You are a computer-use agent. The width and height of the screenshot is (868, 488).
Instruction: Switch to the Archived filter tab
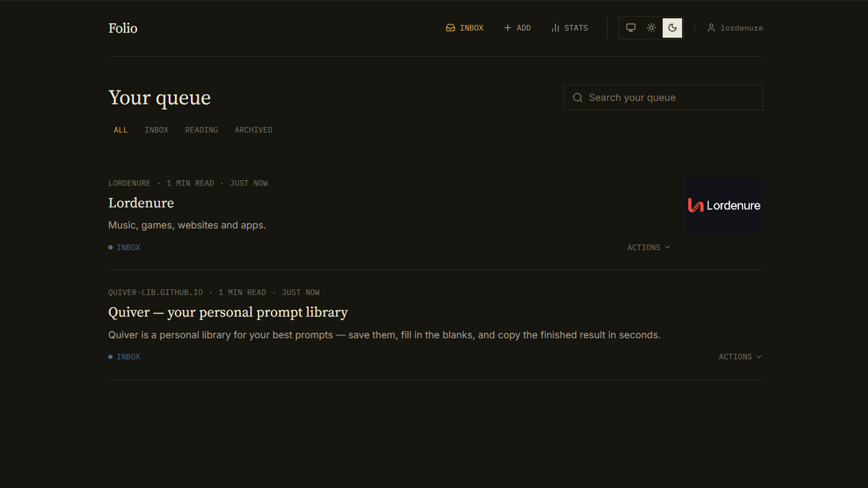[x=253, y=130]
